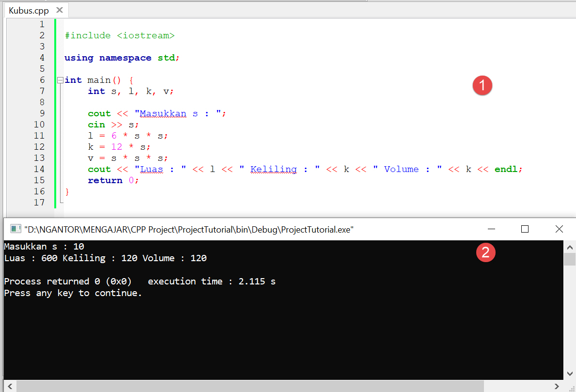This screenshot has width=576, height=392.
Task: Click line number 6 in the gutter
Action: [x=42, y=80]
